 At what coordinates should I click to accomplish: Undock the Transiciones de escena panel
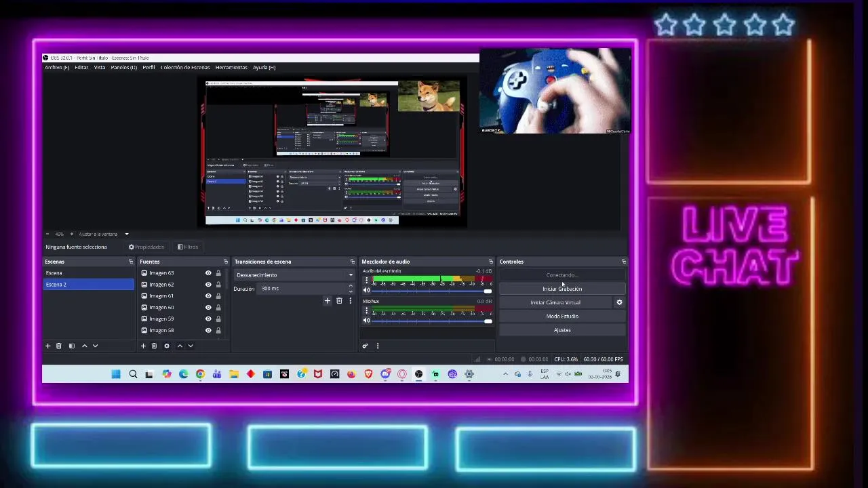coord(353,262)
